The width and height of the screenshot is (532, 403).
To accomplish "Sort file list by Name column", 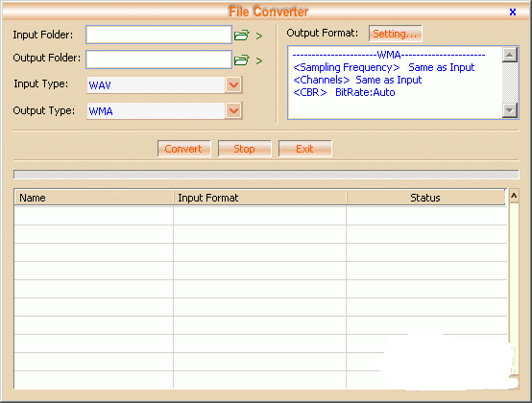I will [94, 198].
